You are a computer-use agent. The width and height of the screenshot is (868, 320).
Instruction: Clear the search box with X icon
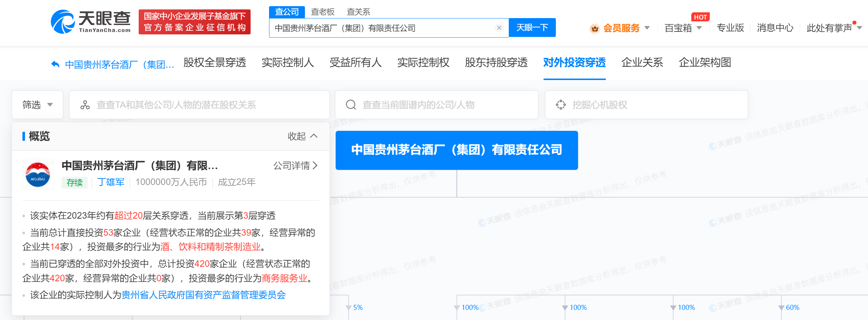(499, 28)
